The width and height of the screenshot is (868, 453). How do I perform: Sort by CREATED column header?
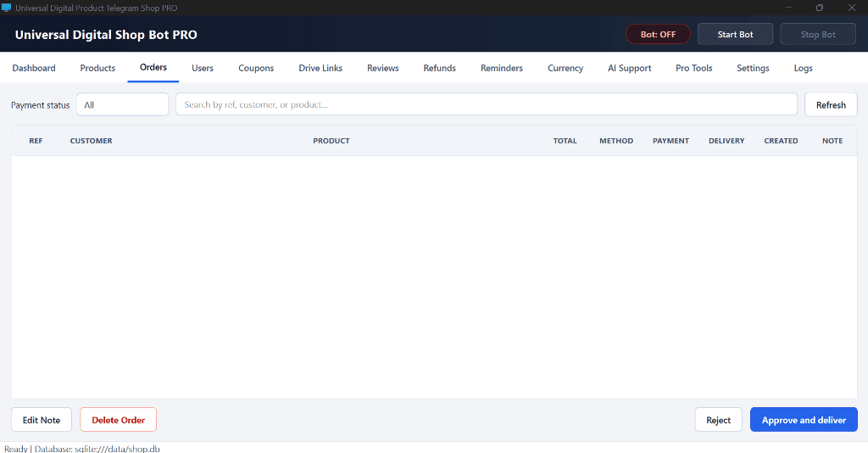point(781,141)
